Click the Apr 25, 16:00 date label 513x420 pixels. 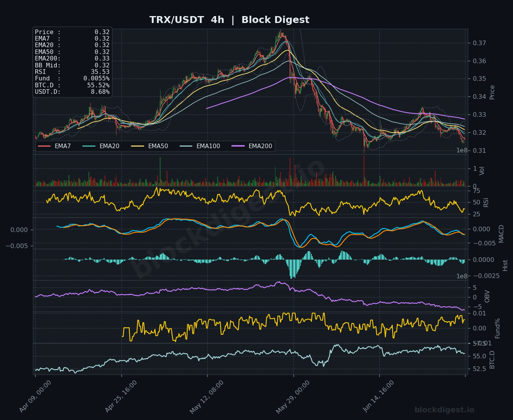(121, 396)
